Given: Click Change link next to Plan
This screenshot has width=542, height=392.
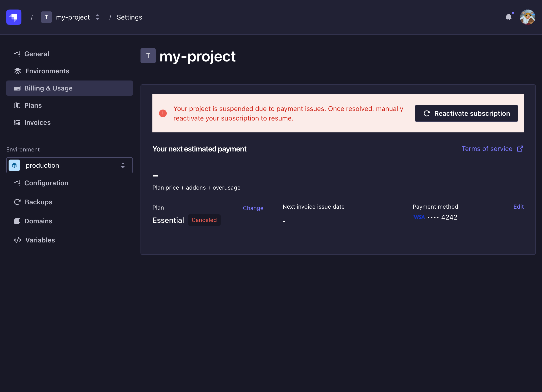Looking at the screenshot, I should pos(253,208).
